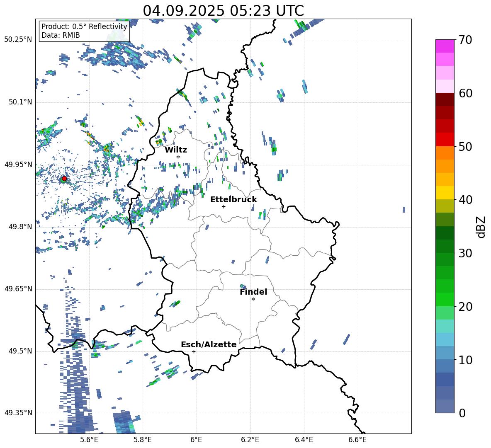491x448 pixels.
Task: Click the 50.1°N latitude label
Action: (x=20, y=102)
